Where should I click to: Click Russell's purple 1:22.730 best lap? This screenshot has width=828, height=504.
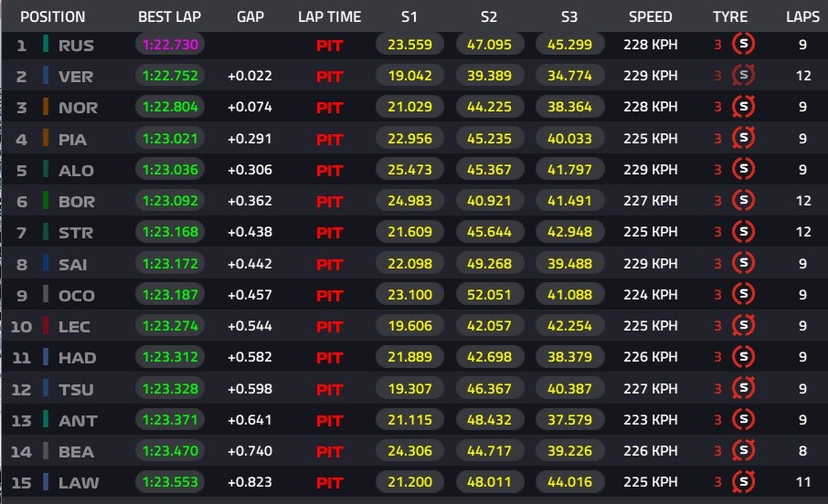tap(170, 45)
